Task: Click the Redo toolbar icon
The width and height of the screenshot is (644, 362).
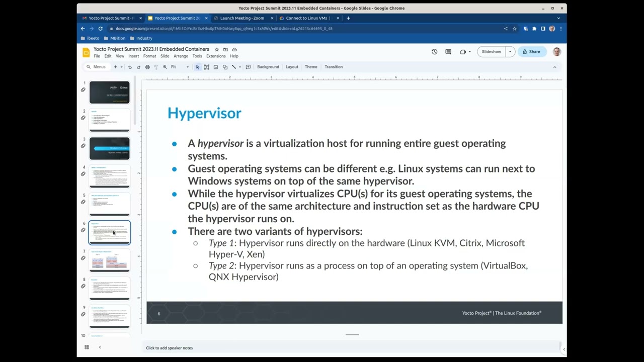Action: point(138,67)
